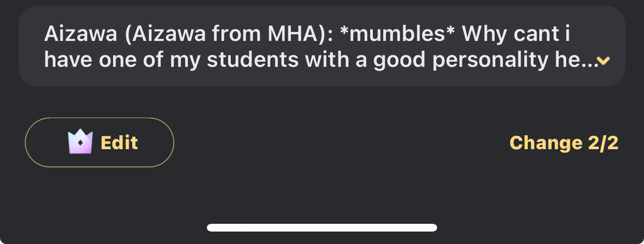Tap the word "Change"

click(x=546, y=142)
